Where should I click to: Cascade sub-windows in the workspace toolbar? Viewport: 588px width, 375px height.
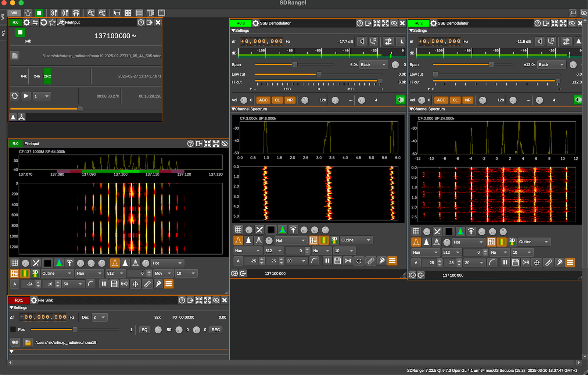point(117,13)
